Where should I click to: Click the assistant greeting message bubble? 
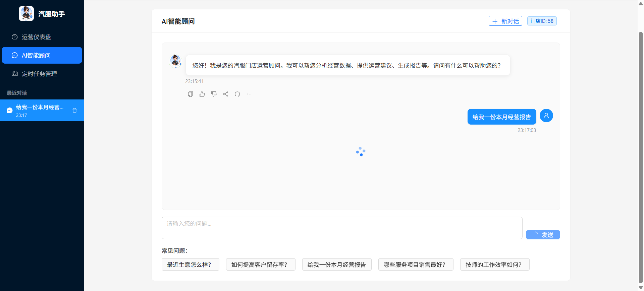pos(348,65)
